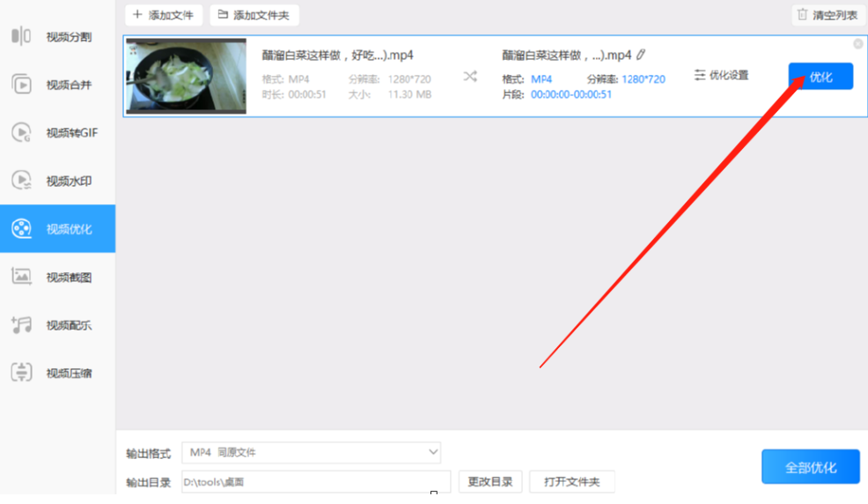Click 添加文件夹 to add a folder
The height and width of the screenshot is (504, 868).
point(254,15)
